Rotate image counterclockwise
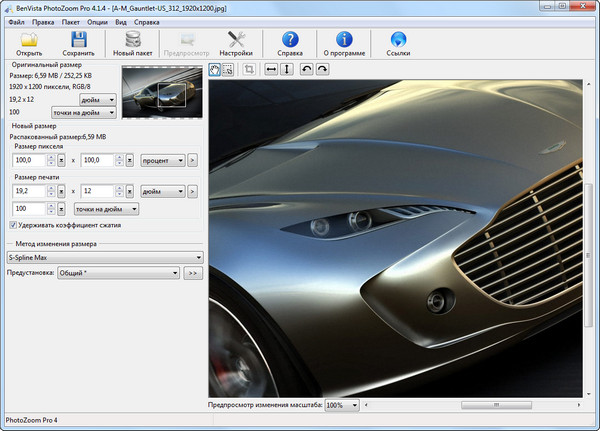The image size is (600, 431). click(306, 69)
